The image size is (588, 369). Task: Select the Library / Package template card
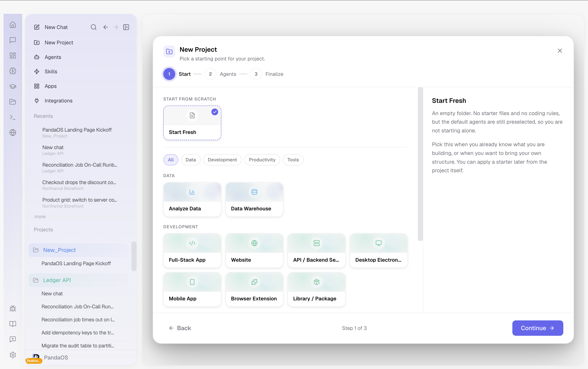click(x=316, y=289)
